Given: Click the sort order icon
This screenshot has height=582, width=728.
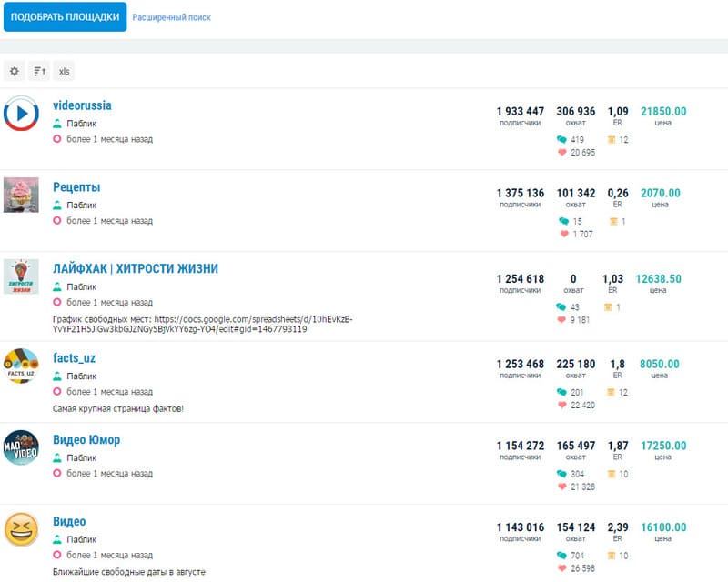Looking at the screenshot, I should [39, 71].
